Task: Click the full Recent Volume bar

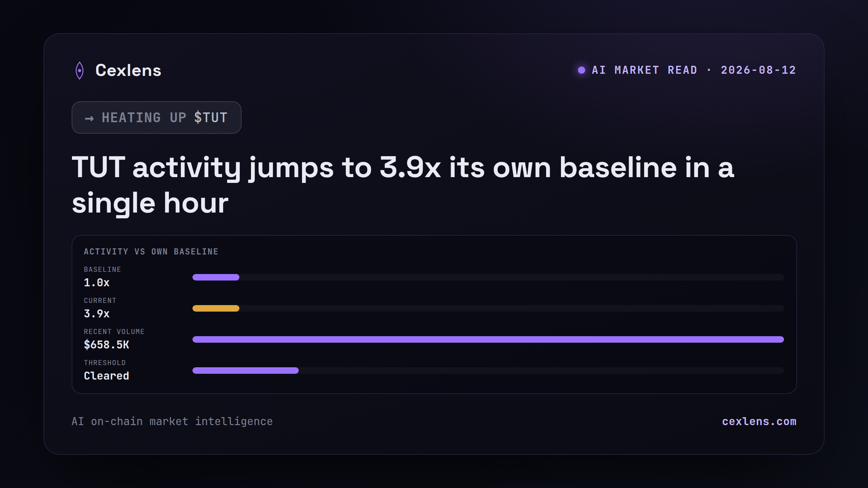Action: click(488, 339)
